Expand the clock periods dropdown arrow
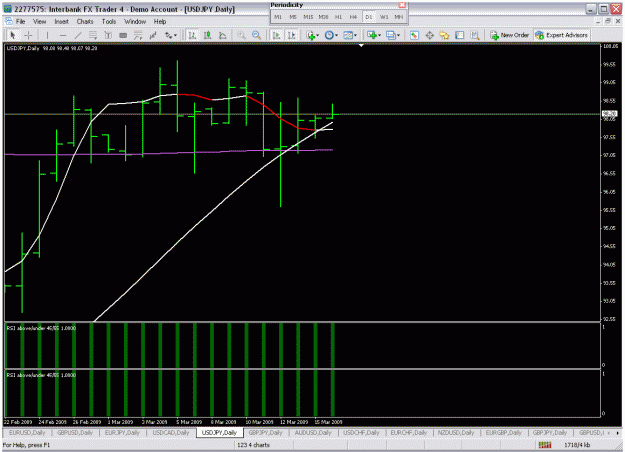This screenshot has height=452, width=625. (x=336, y=35)
